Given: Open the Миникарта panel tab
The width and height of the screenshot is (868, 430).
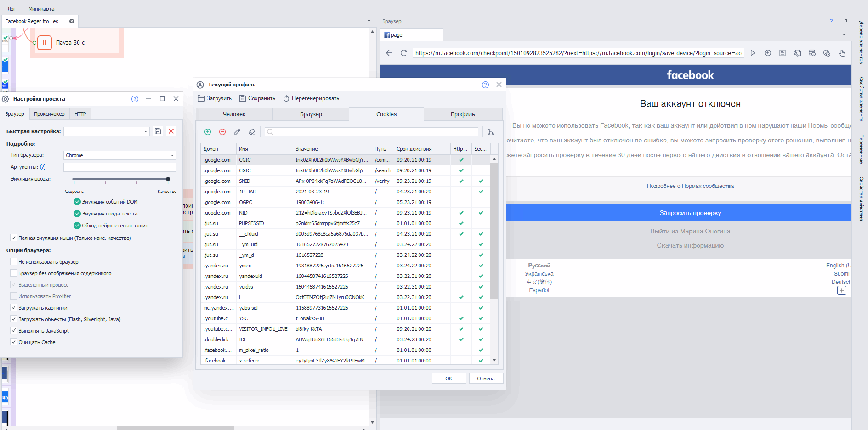Looking at the screenshot, I should click(41, 9).
